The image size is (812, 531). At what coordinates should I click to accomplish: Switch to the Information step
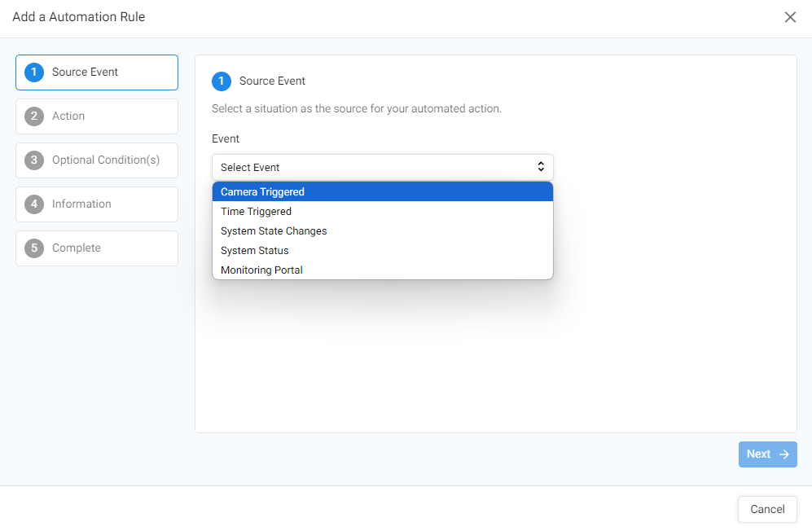point(97,204)
